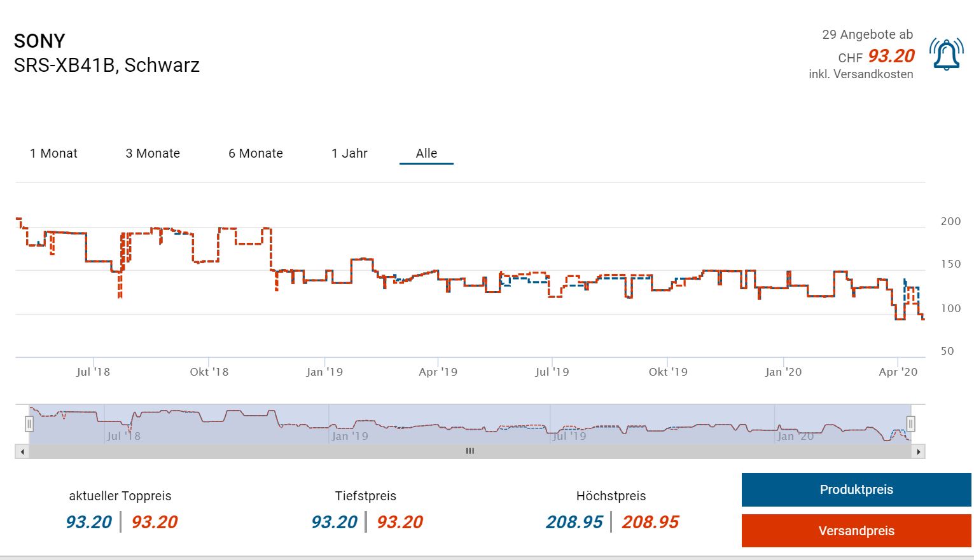
Task: Click the blue Höchstpreis value 208.95
Action: tap(574, 522)
